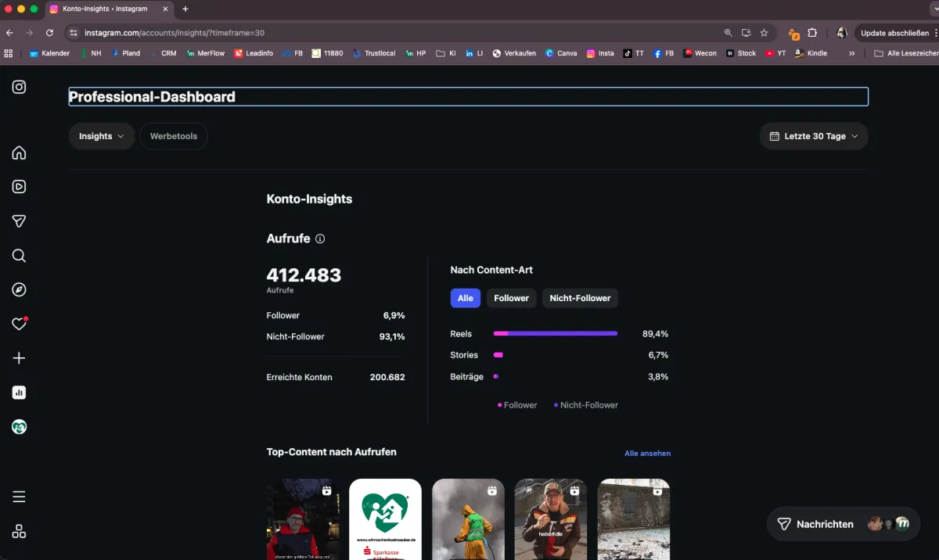Switch to Werbetools tab
This screenshot has width=939, height=560.
174,136
